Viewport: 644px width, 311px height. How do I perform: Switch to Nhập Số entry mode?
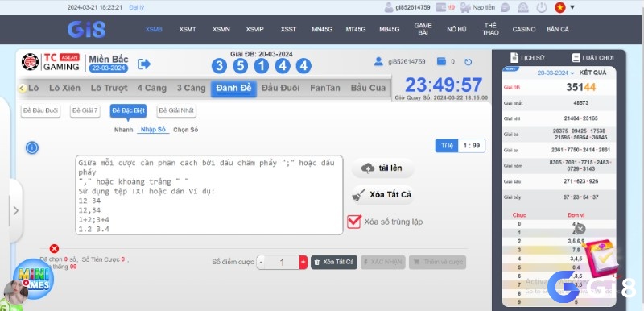[x=153, y=130]
